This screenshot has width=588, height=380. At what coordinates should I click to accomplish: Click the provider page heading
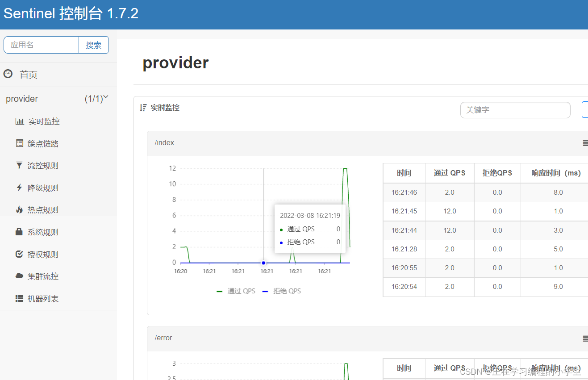(175, 63)
